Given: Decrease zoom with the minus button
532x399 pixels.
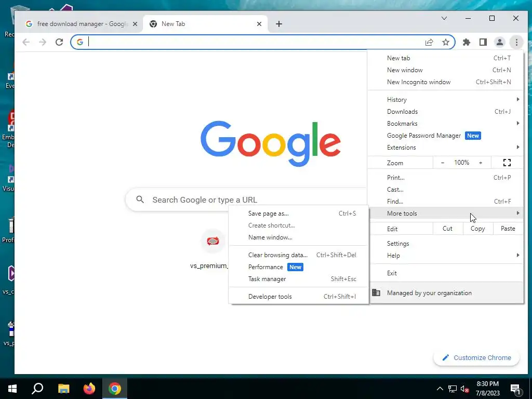Looking at the screenshot, I should click(443, 163).
